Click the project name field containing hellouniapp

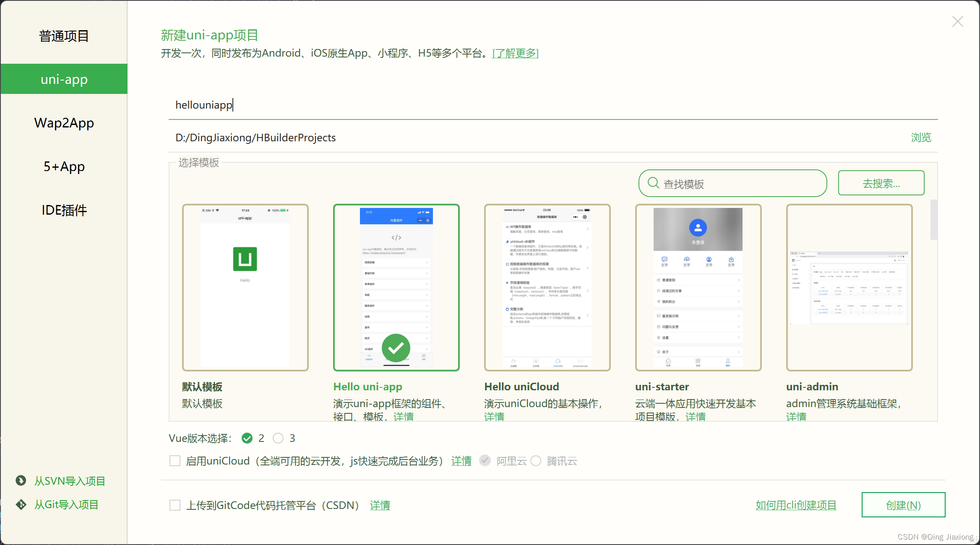pyautogui.click(x=553, y=105)
